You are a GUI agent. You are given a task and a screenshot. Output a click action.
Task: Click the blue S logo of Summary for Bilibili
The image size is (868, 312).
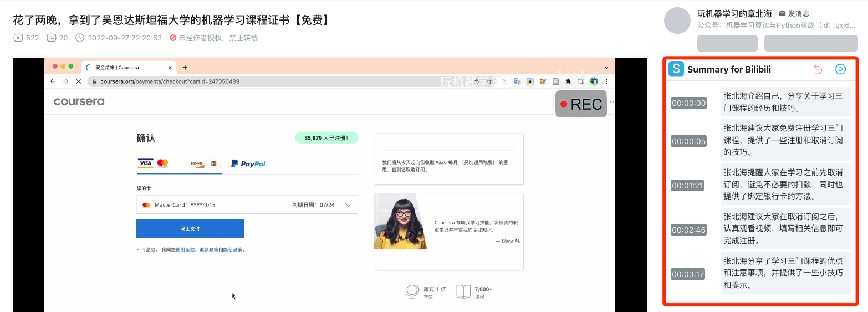pos(676,69)
